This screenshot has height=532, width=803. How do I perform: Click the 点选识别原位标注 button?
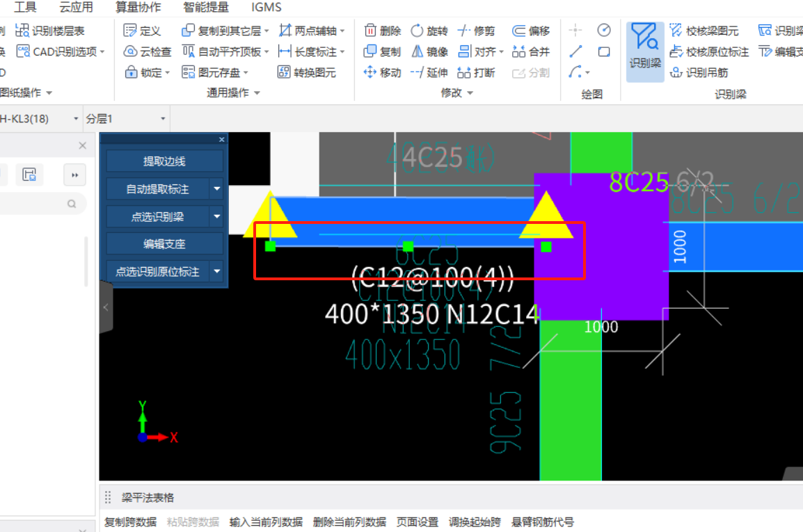(x=158, y=271)
